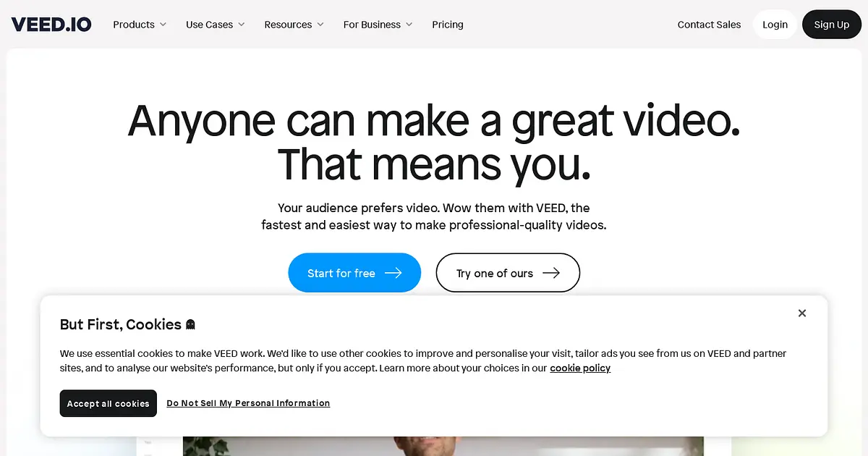Viewport: 868px width, 456px height.
Task: Accept all cookies
Action: 108,403
